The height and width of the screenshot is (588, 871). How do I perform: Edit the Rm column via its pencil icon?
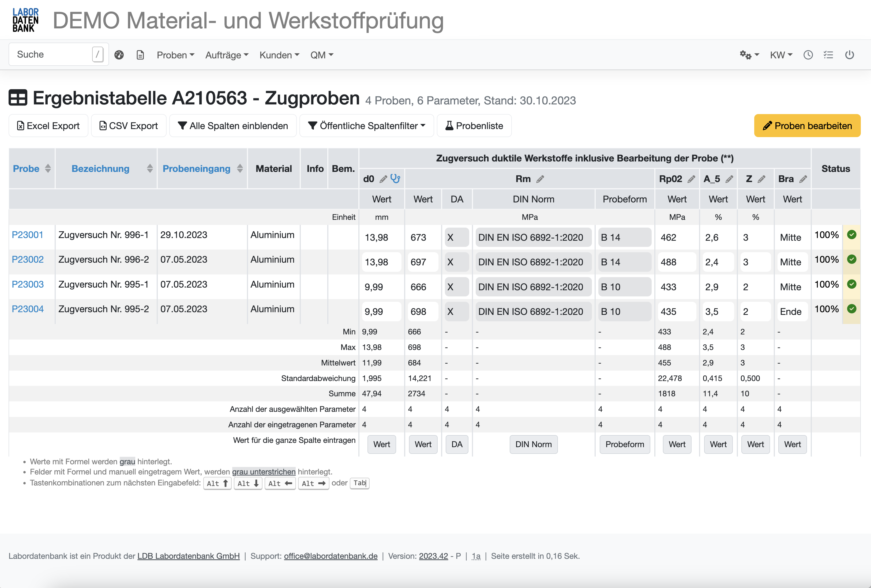tap(540, 179)
